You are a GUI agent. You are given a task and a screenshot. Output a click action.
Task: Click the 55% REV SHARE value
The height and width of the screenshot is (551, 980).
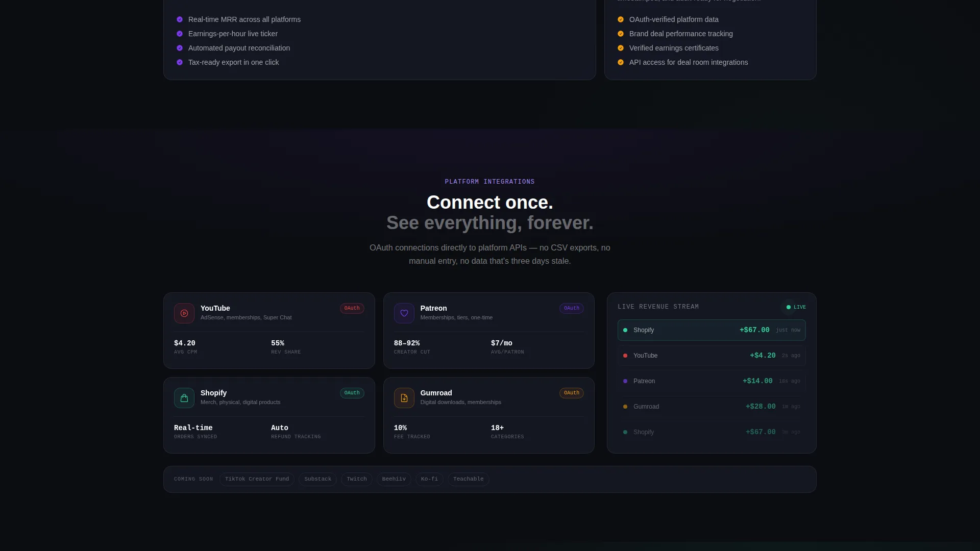(277, 343)
